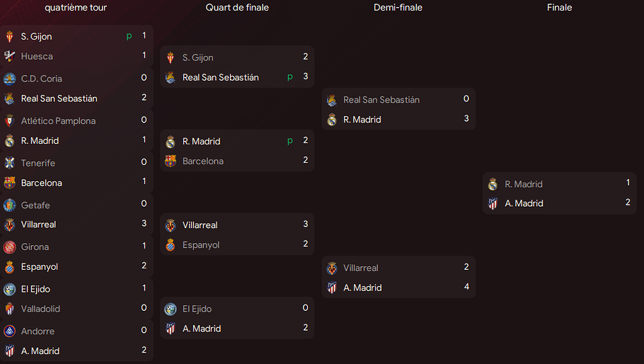
Task: Click the penalty "p" marker beside Real San Sebastián
Action: 290,77
